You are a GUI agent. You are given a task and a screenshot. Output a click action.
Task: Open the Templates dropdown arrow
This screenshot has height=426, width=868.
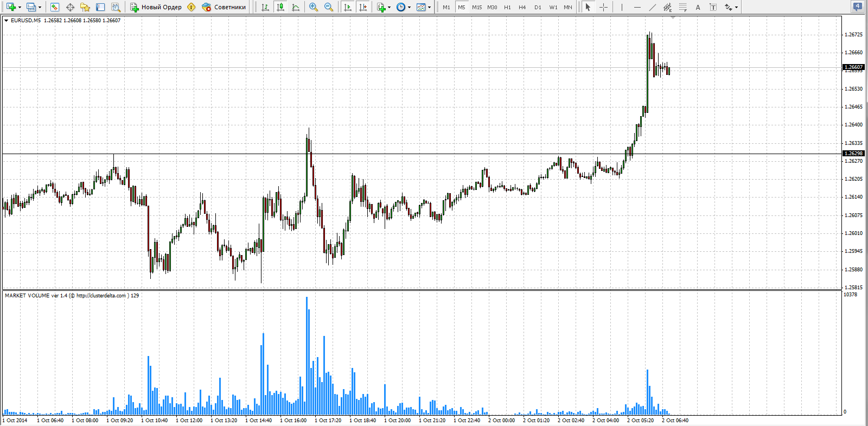[x=430, y=7]
